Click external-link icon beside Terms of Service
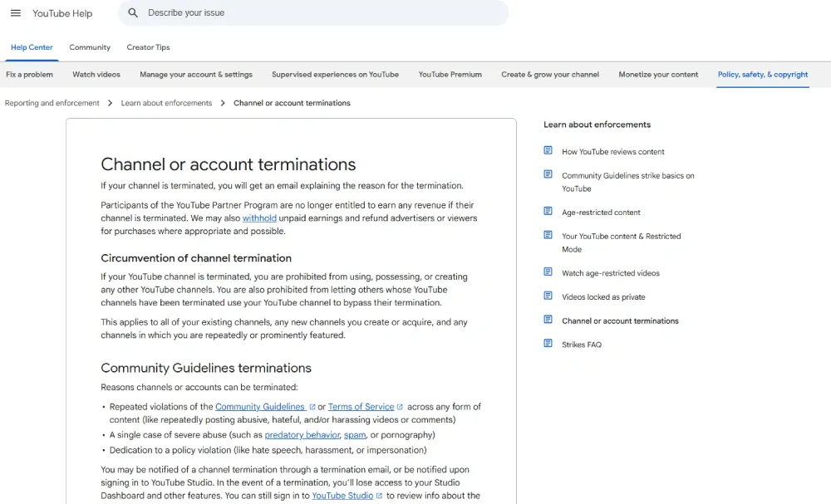Image resolution: width=831 pixels, height=504 pixels. (x=400, y=407)
